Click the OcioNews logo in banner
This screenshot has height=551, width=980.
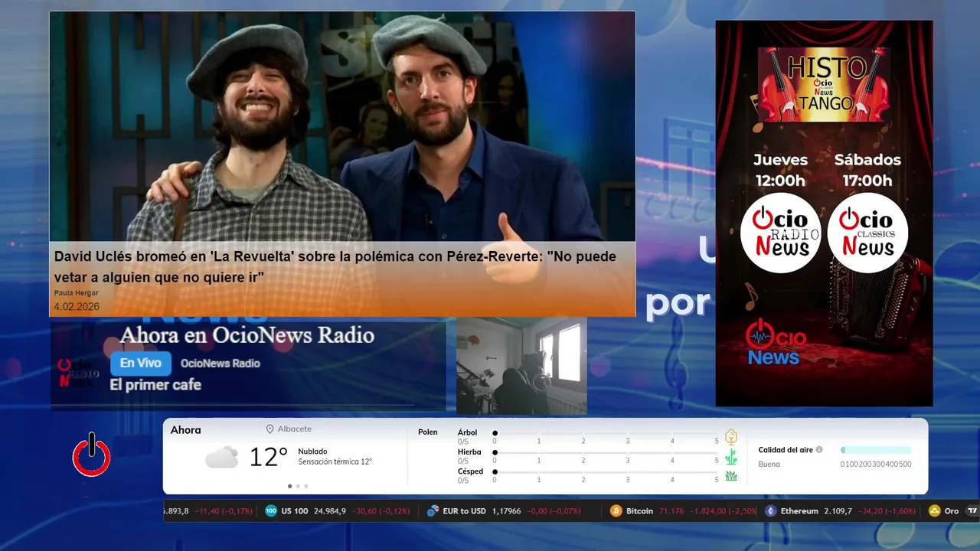776,342
